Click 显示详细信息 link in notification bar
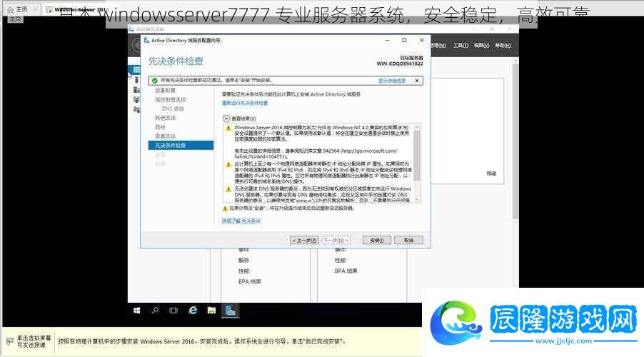 (392, 81)
